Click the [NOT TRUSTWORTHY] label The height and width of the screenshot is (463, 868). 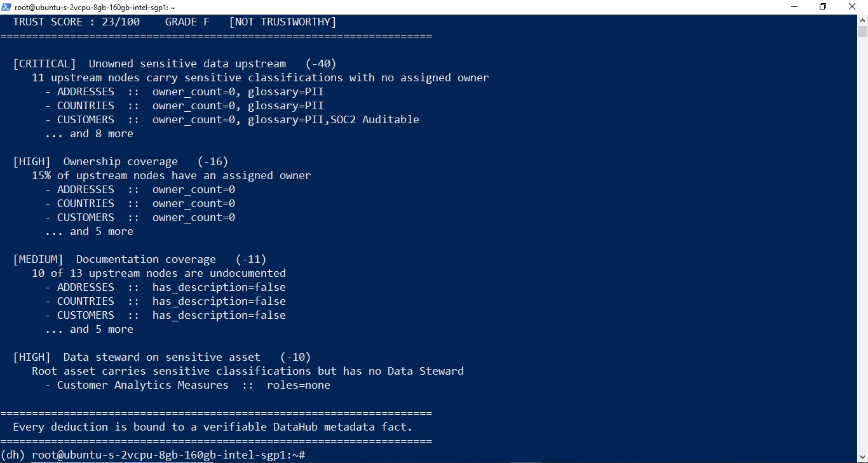click(283, 22)
